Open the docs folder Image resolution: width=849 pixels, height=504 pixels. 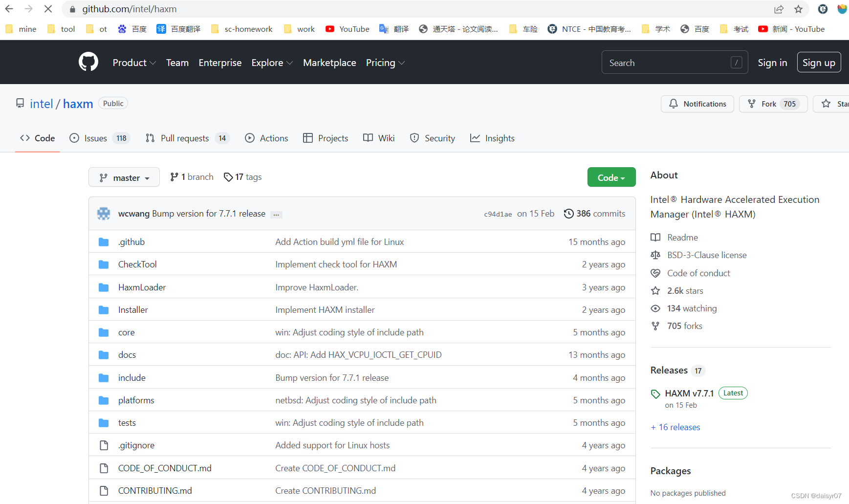pos(127,354)
